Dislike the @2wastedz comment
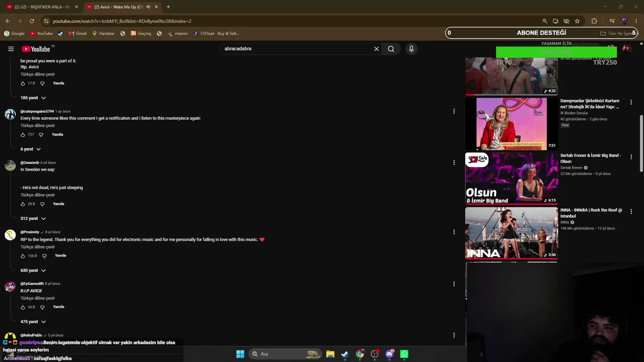Viewport: 644px width, 362px height. pyautogui.click(x=42, y=204)
